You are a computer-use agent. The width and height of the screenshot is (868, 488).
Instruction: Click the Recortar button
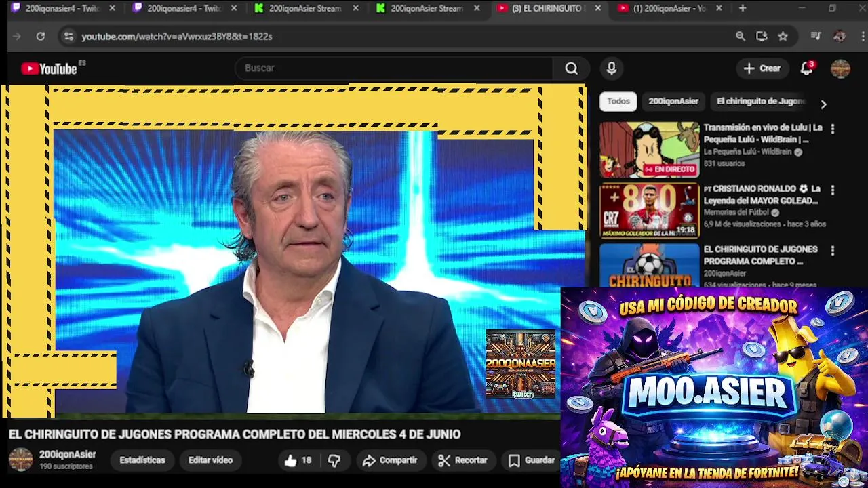pos(463,460)
